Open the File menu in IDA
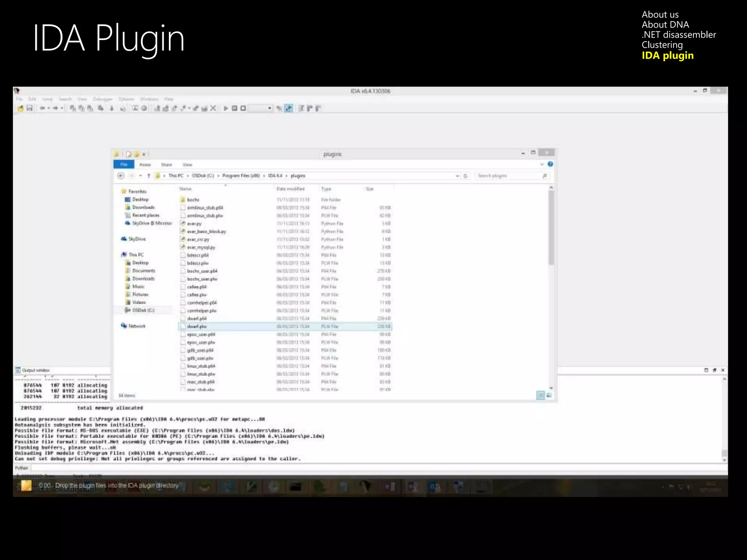Image resolution: width=747 pixels, height=560 pixels. tap(19, 99)
